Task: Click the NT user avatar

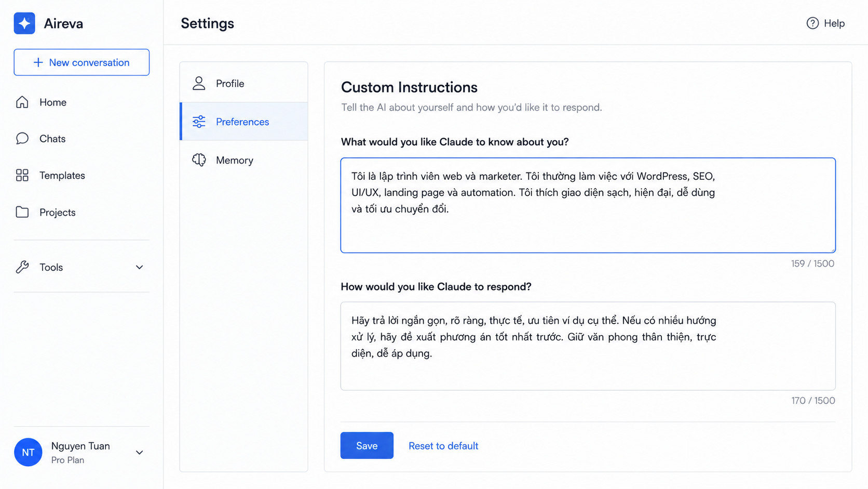Action: 28,452
